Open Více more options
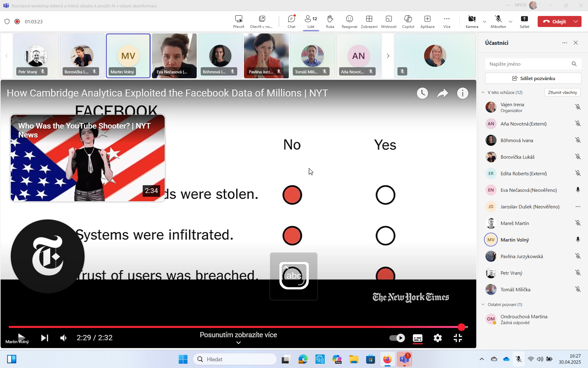 tap(447, 21)
